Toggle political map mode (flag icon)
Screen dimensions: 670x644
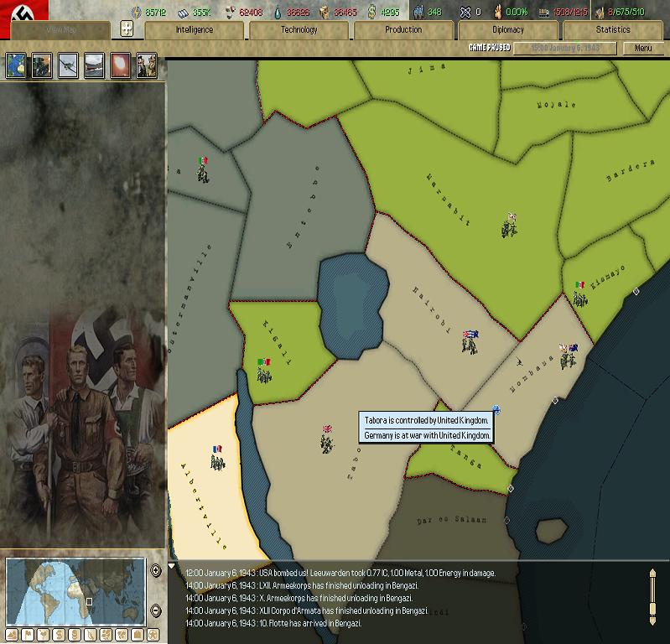28,635
